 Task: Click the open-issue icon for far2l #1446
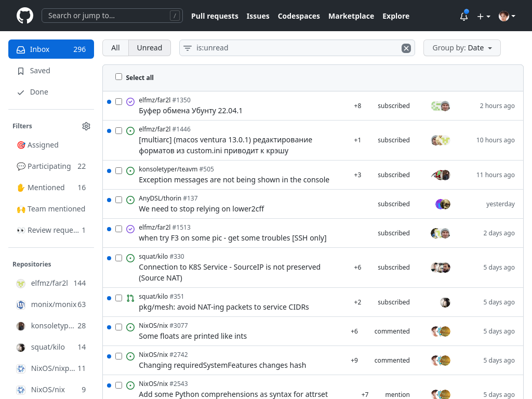(x=130, y=131)
